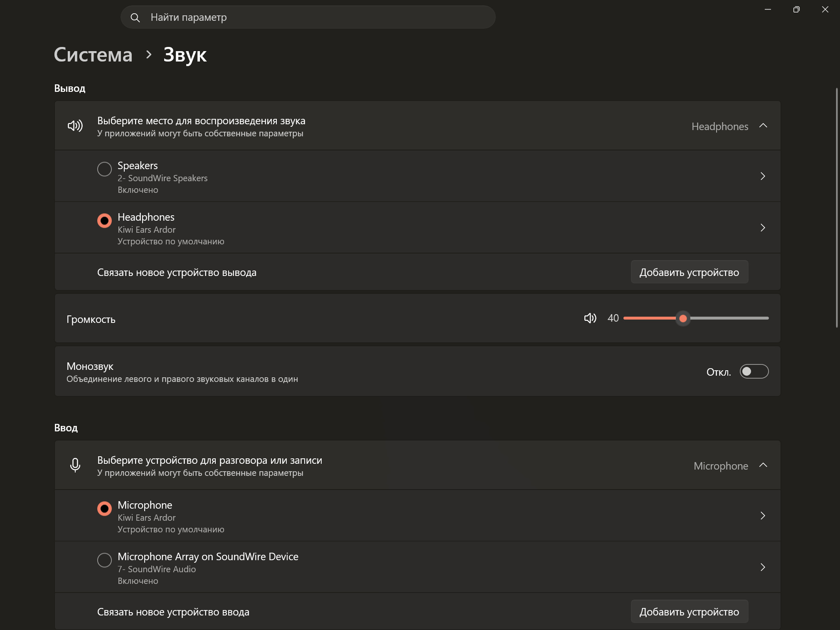The width and height of the screenshot is (840, 630).
Task: Open Headphones device details chevron
Action: click(763, 228)
